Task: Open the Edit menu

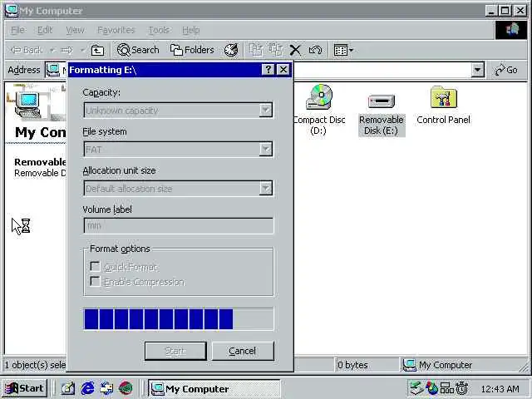Action: [45, 30]
